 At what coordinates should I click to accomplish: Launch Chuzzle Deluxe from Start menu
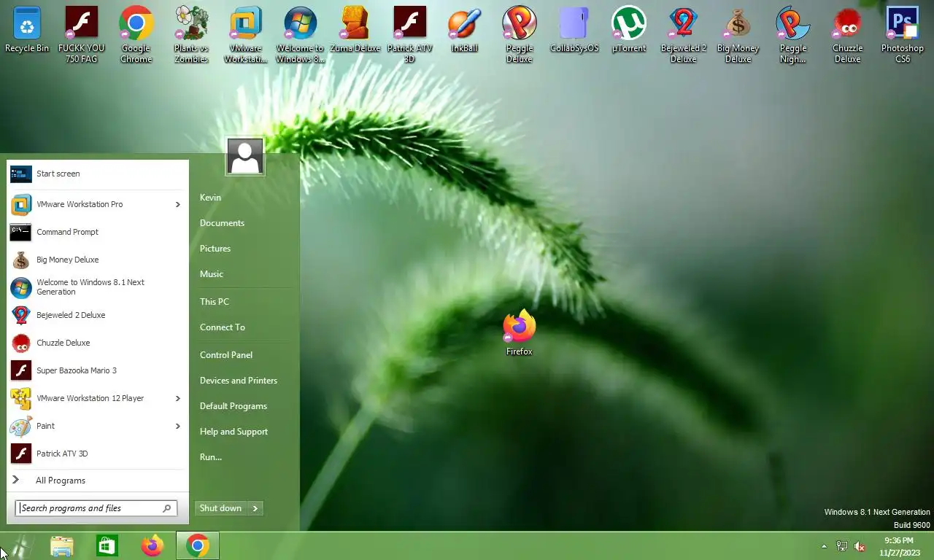98,343
